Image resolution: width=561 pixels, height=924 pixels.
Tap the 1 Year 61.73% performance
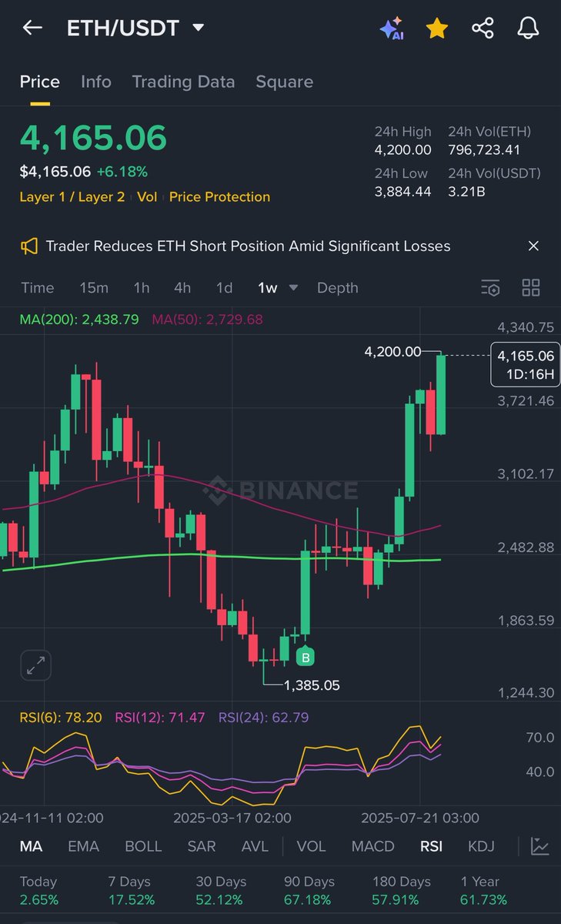[483, 891]
